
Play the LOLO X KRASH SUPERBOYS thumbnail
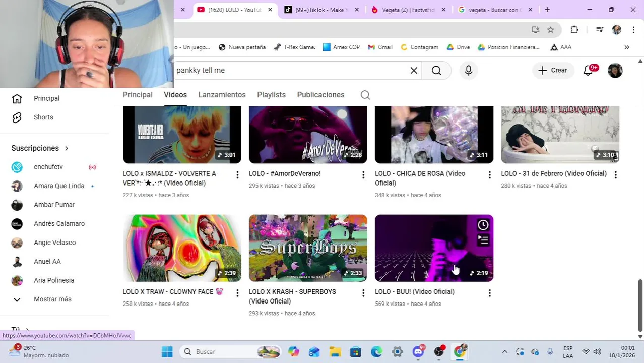click(x=308, y=248)
